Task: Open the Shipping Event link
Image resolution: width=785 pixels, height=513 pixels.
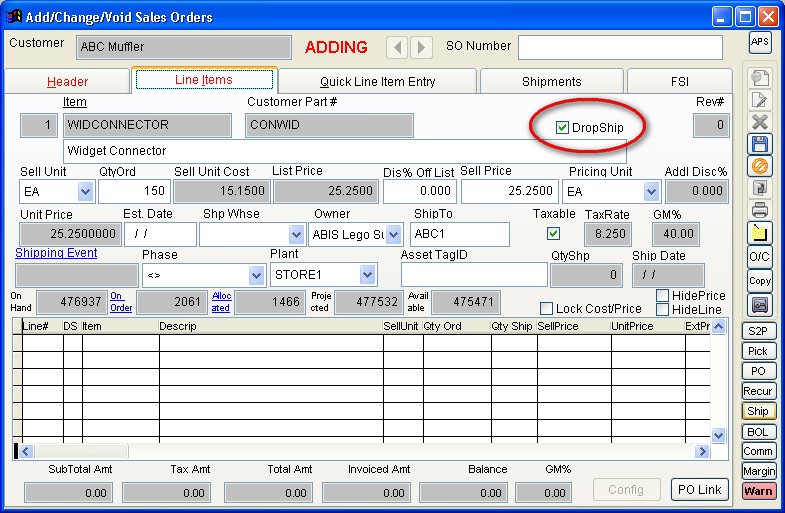Action: click(x=56, y=253)
